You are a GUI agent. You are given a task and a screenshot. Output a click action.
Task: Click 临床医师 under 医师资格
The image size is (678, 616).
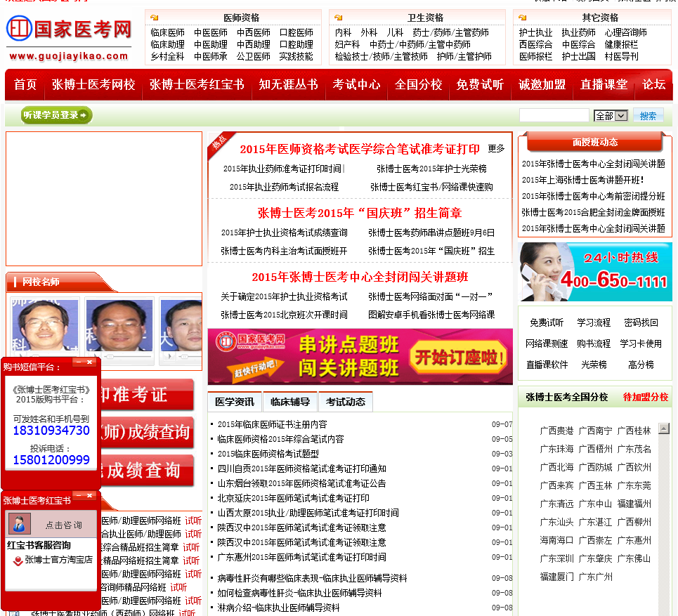tap(167, 32)
